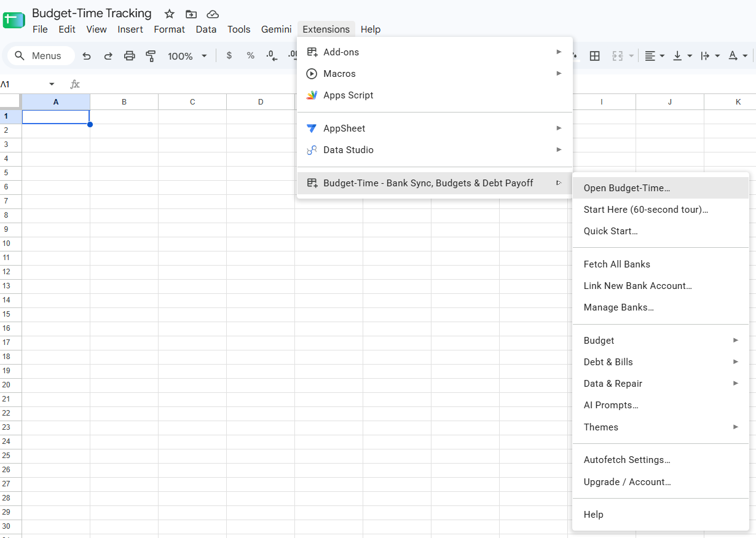Click Help at bottom of Budget-Time submenu

661,515
